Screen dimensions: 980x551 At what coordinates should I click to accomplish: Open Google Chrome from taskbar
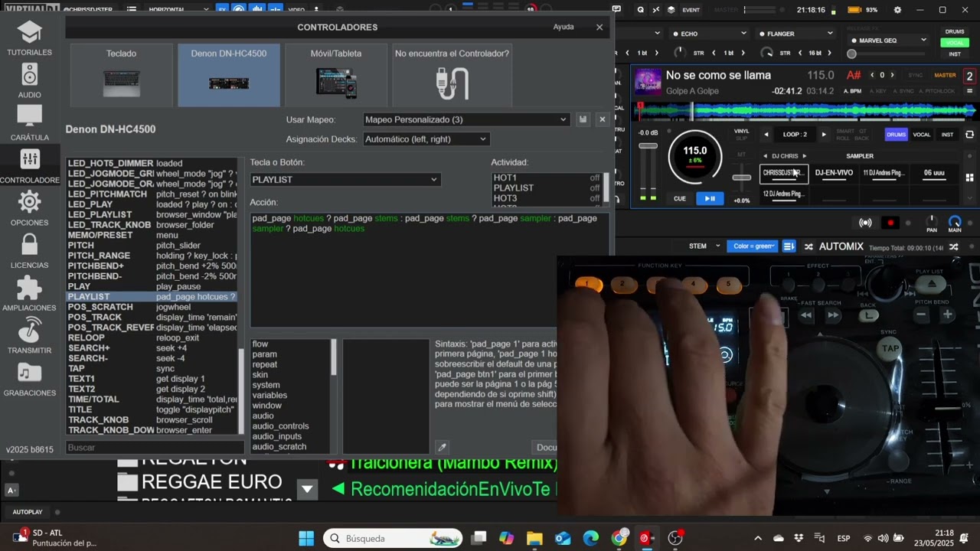[x=619, y=538]
